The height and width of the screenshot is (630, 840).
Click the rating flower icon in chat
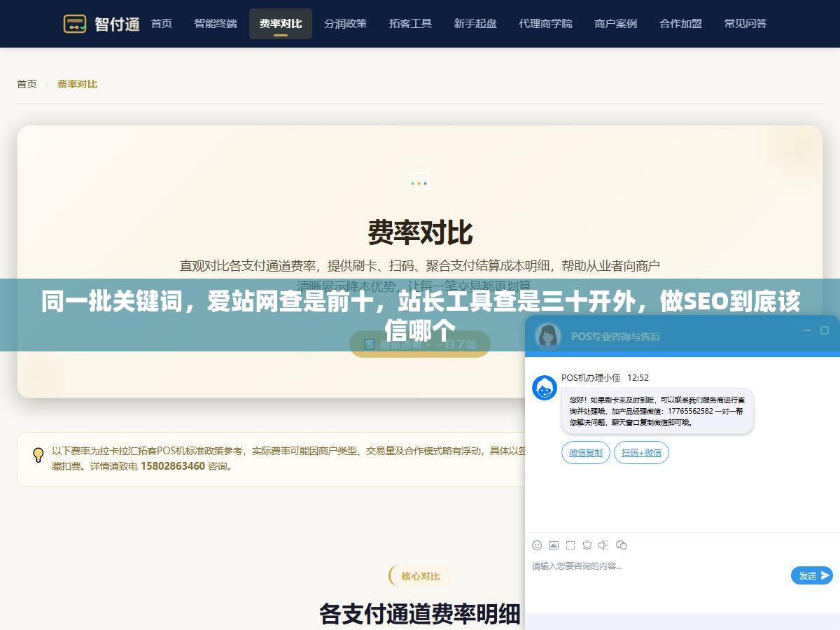coord(587,545)
